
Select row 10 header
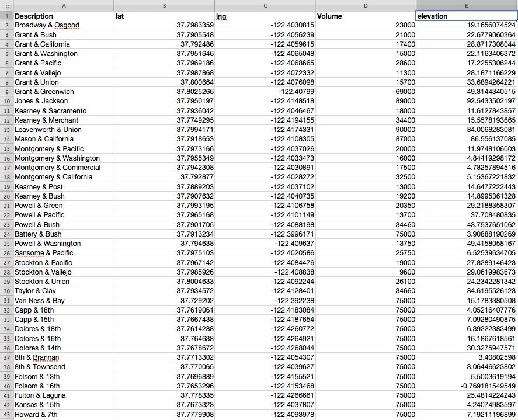(x=6, y=101)
